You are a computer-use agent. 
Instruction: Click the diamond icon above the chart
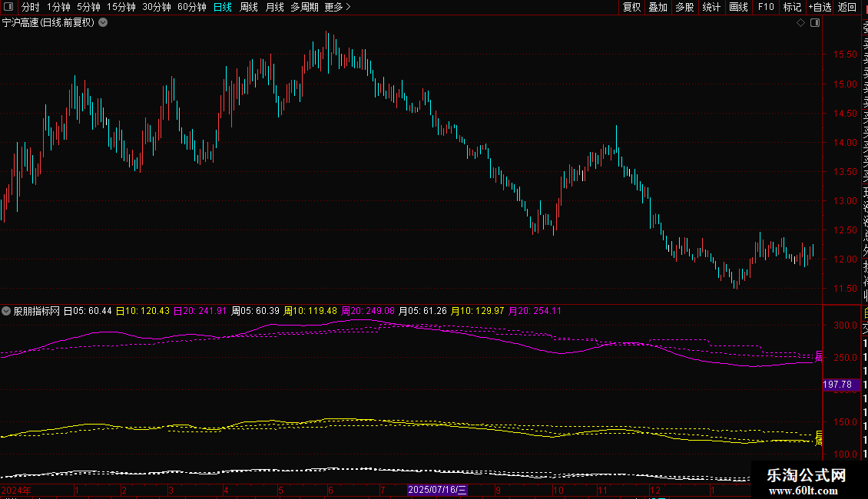[x=801, y=23]
